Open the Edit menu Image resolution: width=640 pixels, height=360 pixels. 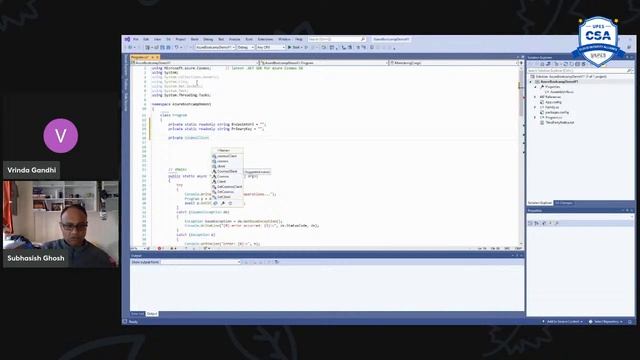pyautogui.click(x=146, y=39)
